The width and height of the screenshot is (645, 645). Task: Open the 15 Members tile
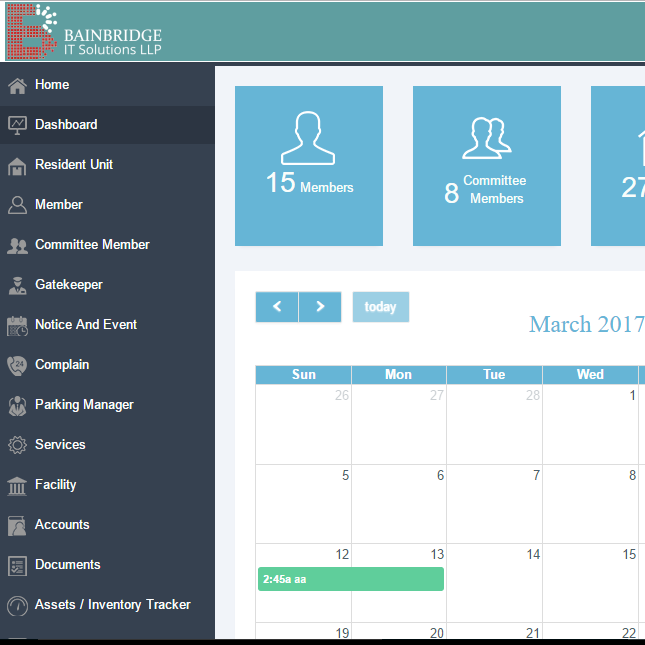coord(309,166)
